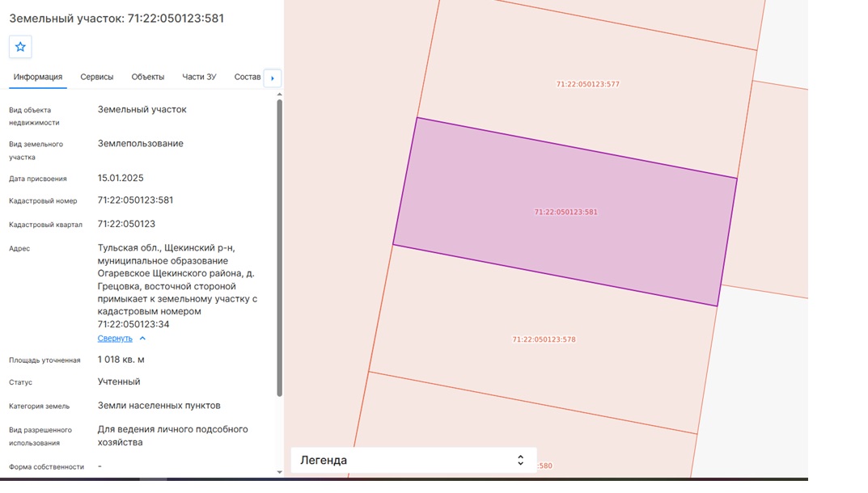Click the info panel scrollbar up arrow

tap(280, 95)
